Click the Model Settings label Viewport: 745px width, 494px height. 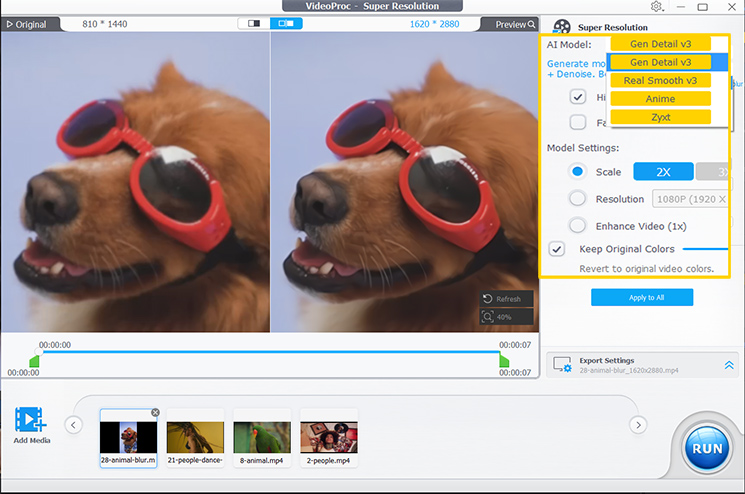(x=583, y=148)
